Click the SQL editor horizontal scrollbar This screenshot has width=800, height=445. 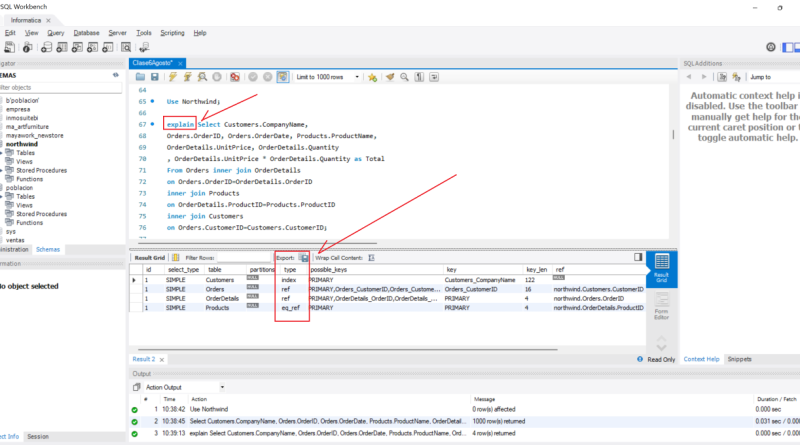point(257,243)
